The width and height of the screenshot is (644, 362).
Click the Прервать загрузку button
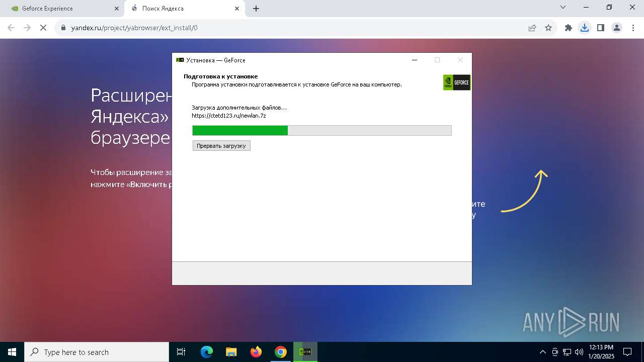(x=221, y=146)
